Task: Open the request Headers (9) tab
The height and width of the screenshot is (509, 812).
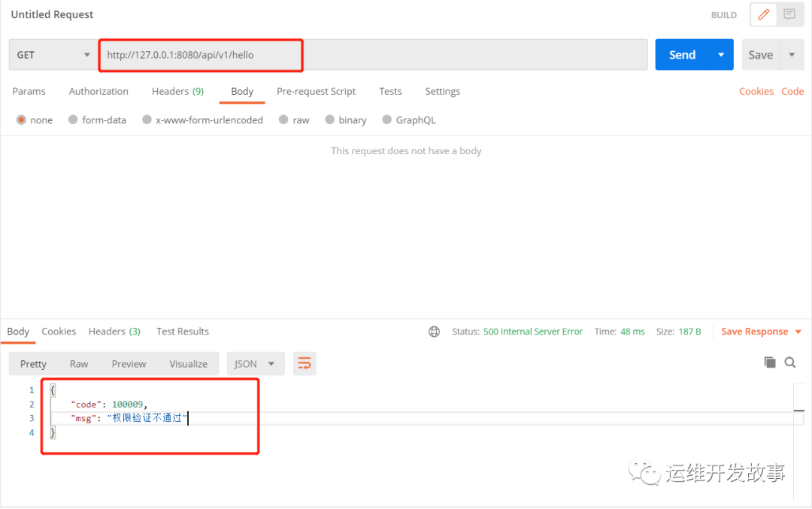Action: tap(177, 91)
